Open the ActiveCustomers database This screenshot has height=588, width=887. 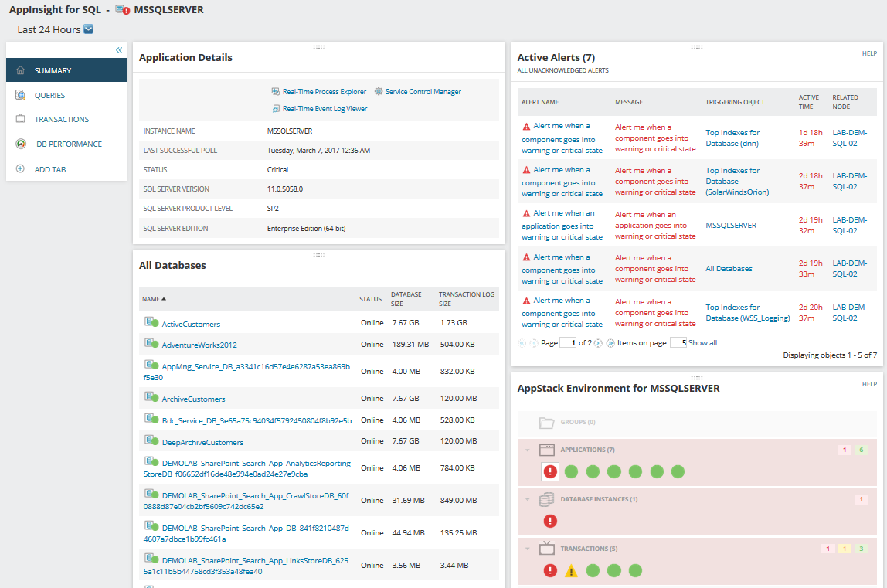pos(191,325)
